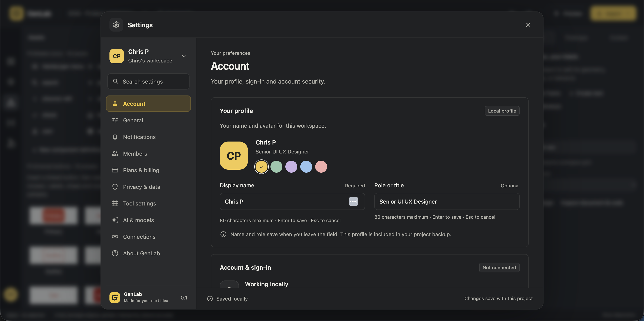Click the Plans & billing card icon
Viewport: 644px width, 321px height.
click(115, 170)
